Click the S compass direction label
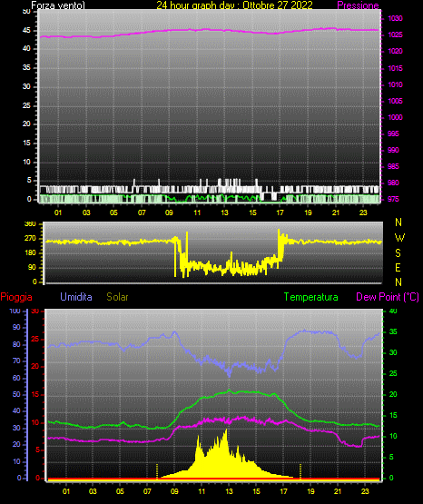The width and height of the screenshot is (423, 504). [x=398, y=253]
